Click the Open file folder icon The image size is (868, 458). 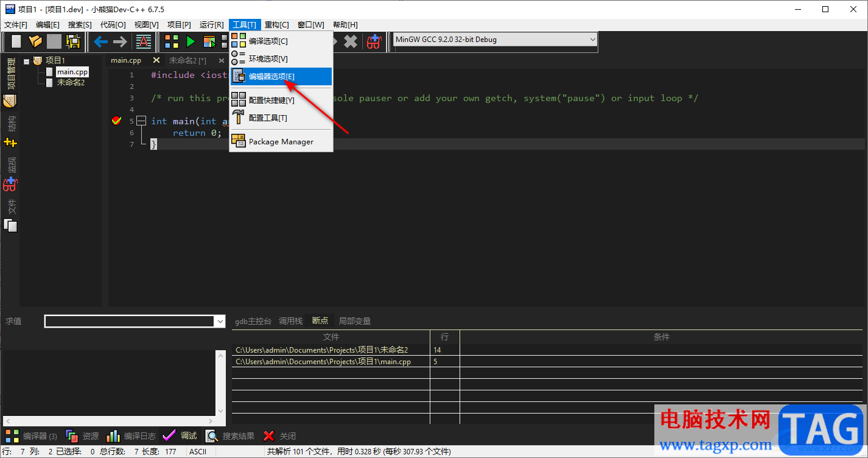pyautogui.click(x=35, y=41)
